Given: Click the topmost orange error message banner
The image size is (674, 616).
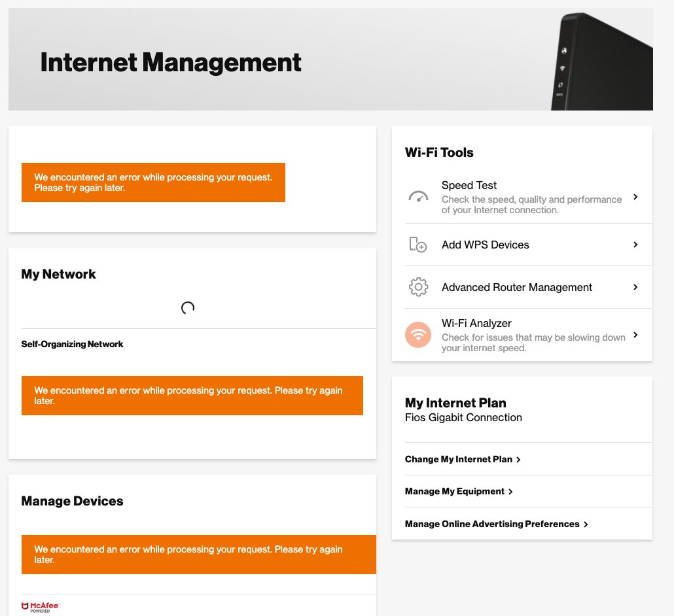Looking at the screenshot, I should 154,182.
